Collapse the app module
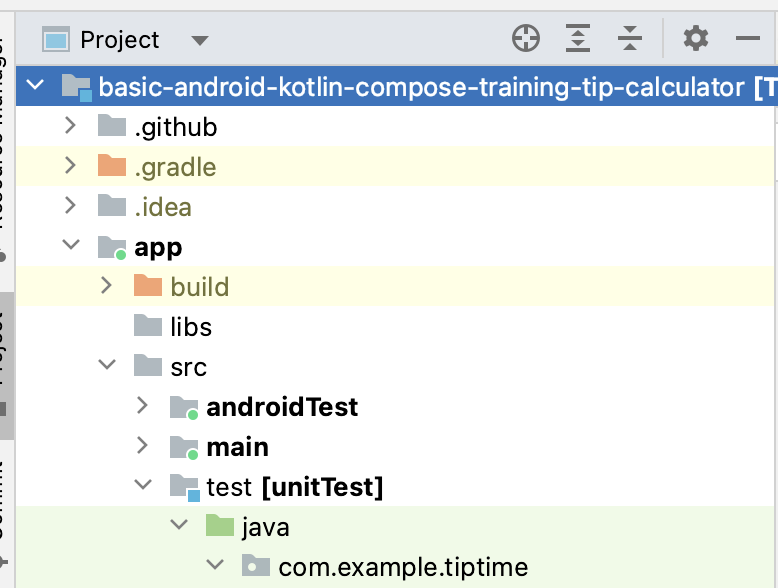Screen dimensions: 778x588 (69, 246)
